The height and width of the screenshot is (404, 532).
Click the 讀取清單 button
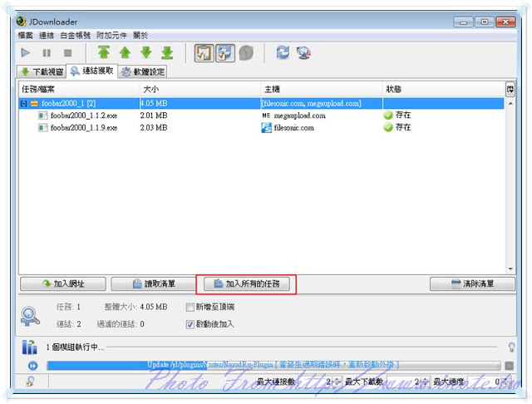[154, 284]
